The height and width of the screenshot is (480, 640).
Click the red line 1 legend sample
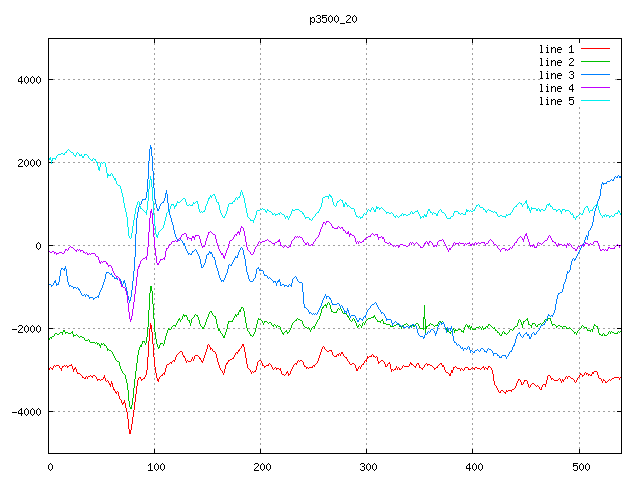[x=595, y=49]
